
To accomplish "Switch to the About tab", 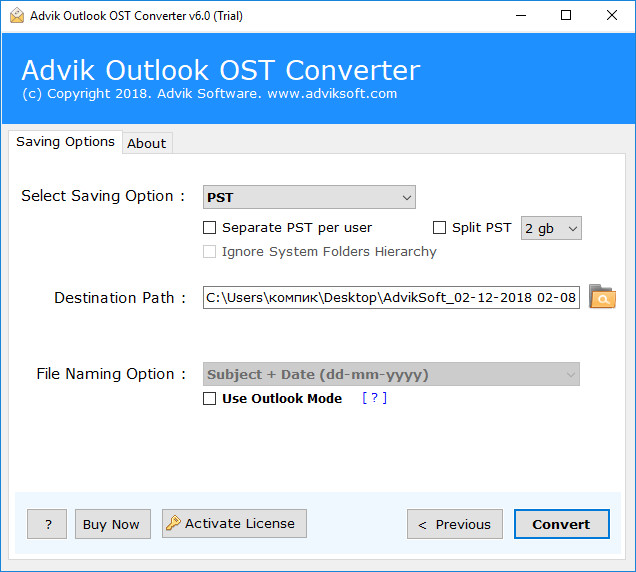I will point(147,143).
